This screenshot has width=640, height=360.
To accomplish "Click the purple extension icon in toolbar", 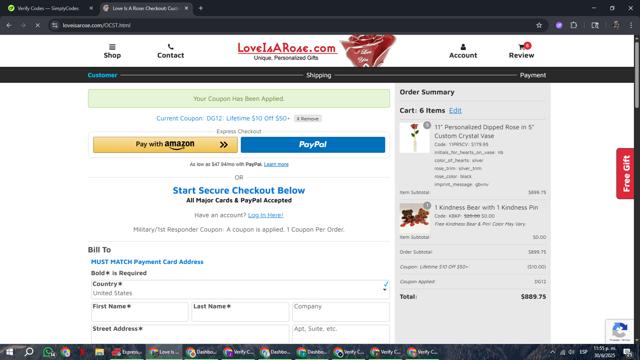I will [559, 25].
